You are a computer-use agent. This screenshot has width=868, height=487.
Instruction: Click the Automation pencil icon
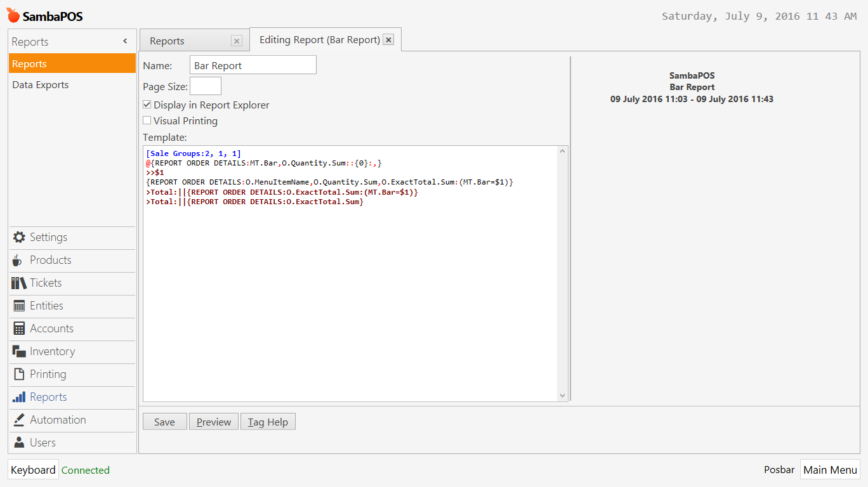click(19, 420)
